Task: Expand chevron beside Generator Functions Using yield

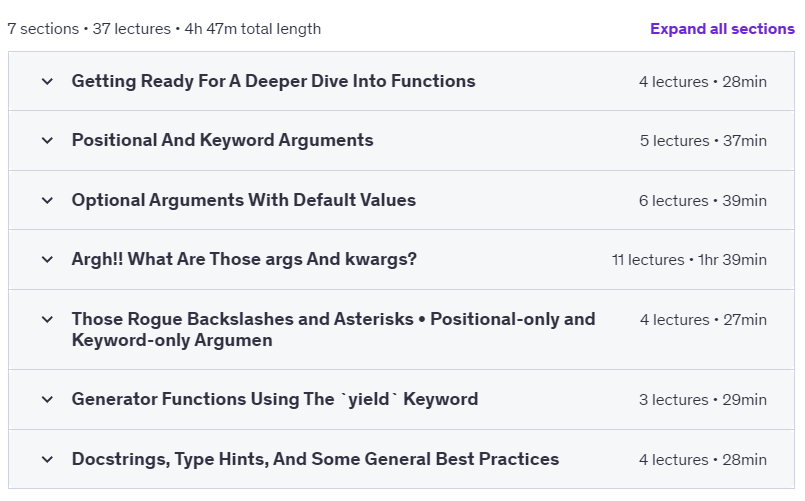Action: click(x=47, y=399)
